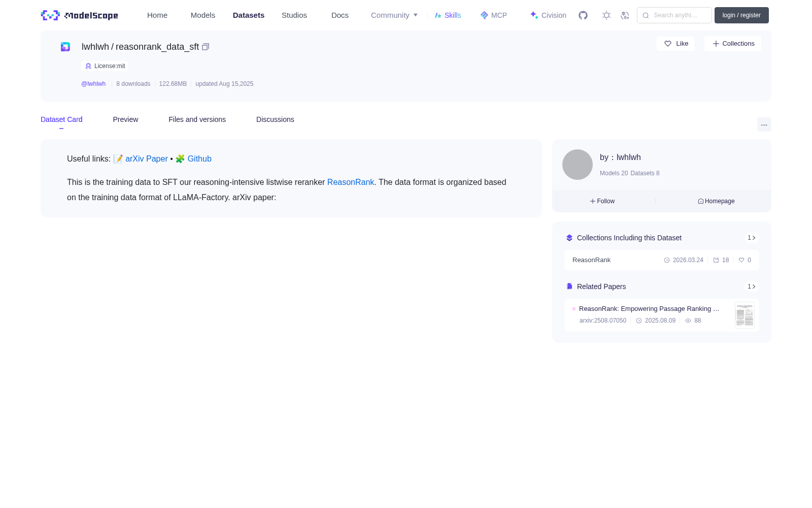812x508 pixels.
Task: Click the Related Papers document icon
Action: (569, 287)
